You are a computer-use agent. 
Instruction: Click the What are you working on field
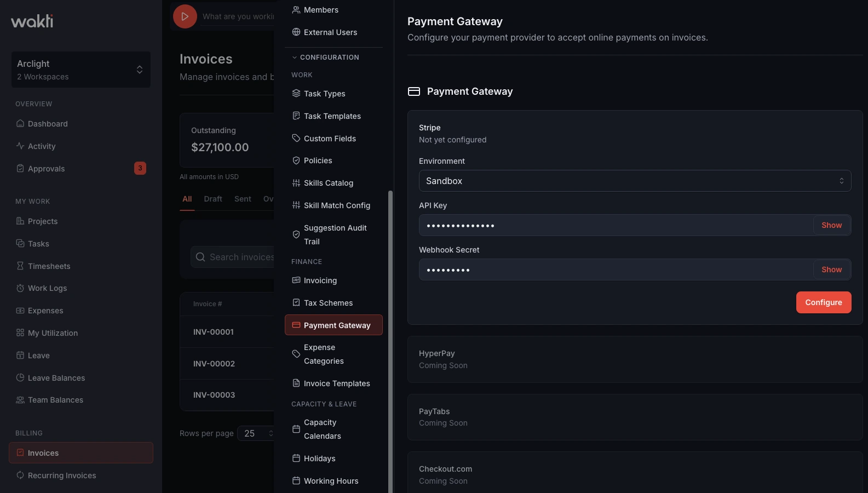[238, 16]
